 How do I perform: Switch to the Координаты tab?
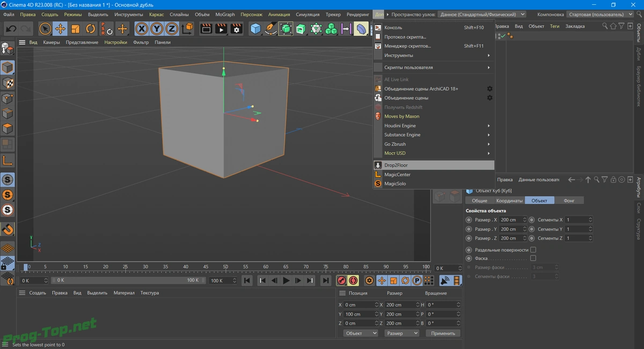(x=509, y=201)
